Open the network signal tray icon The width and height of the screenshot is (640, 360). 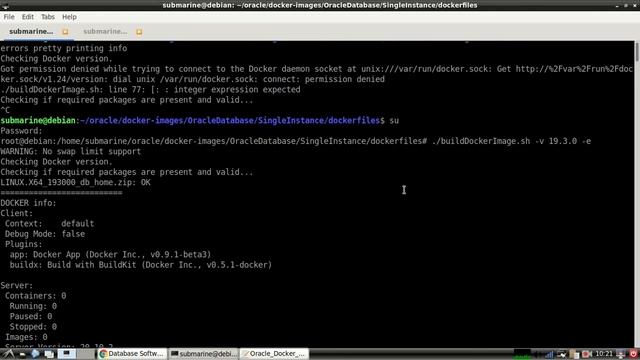click(x=549, y=354)
